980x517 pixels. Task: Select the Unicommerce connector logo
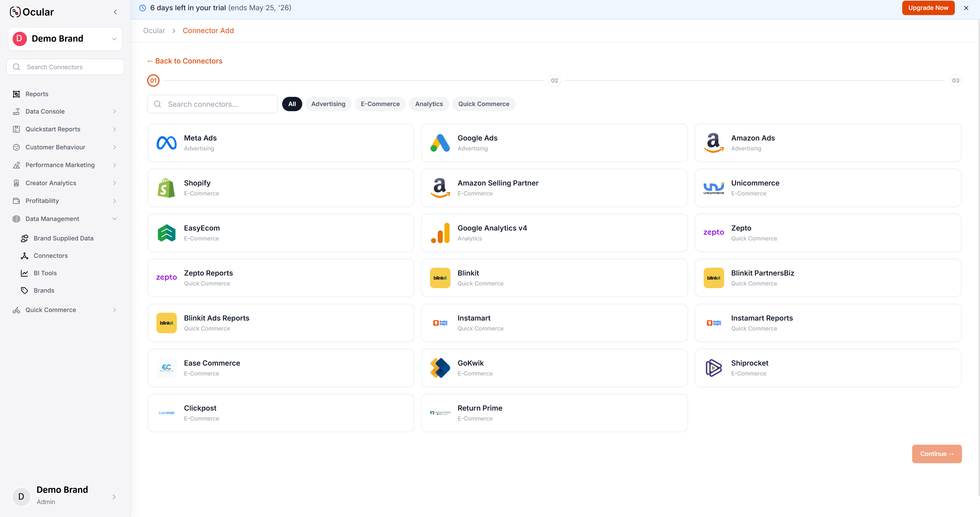tap(714, 188)
